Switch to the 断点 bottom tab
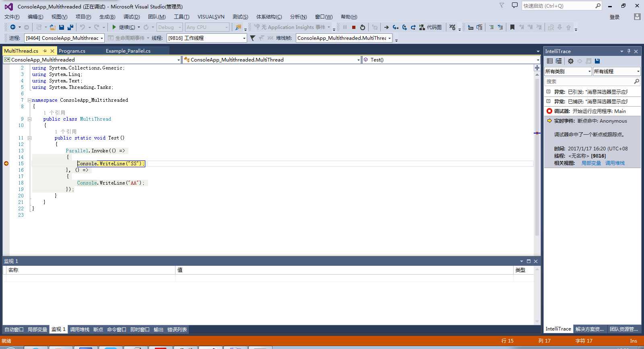The width and height of the screenshot is (644, 349). 98,330
